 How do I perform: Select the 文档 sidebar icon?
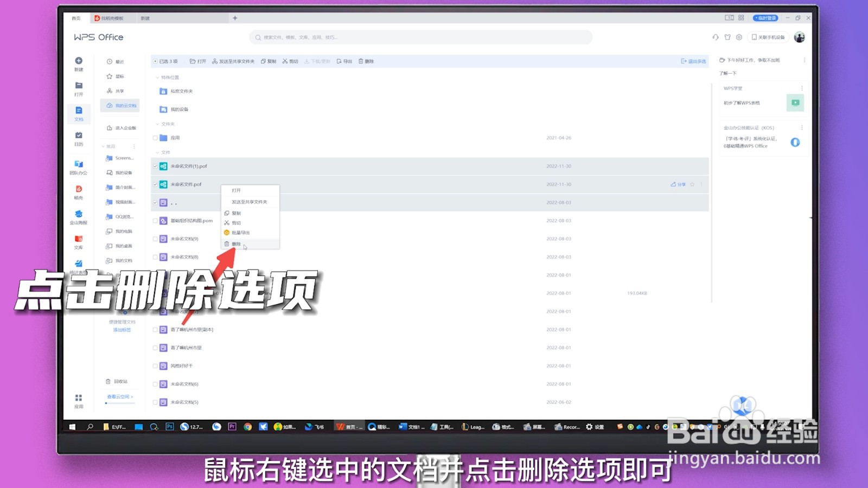pos(79,114)
